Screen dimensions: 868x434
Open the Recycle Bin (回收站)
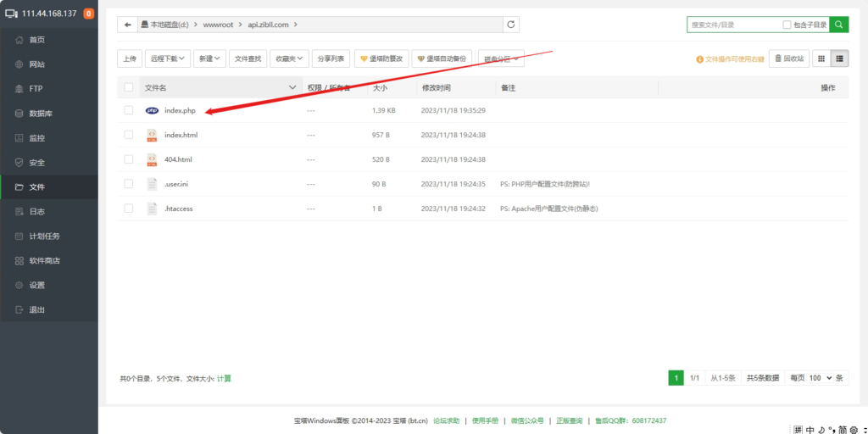[788, 58]
